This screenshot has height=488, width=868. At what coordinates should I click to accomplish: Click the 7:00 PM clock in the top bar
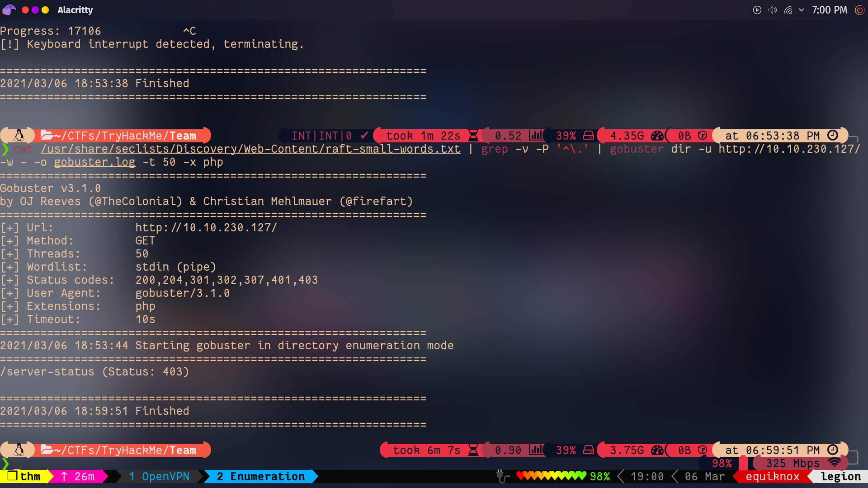(x=829, y=10)
